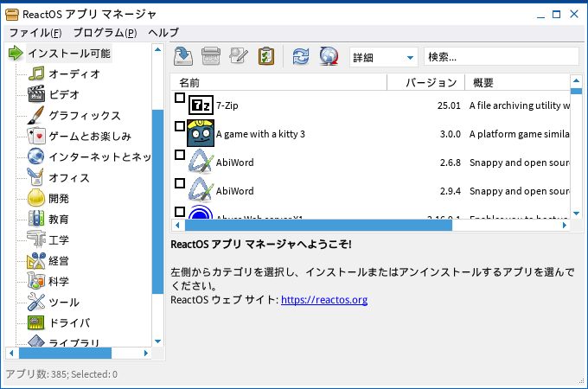Sort by the 概要 column header

pos(517,82)
